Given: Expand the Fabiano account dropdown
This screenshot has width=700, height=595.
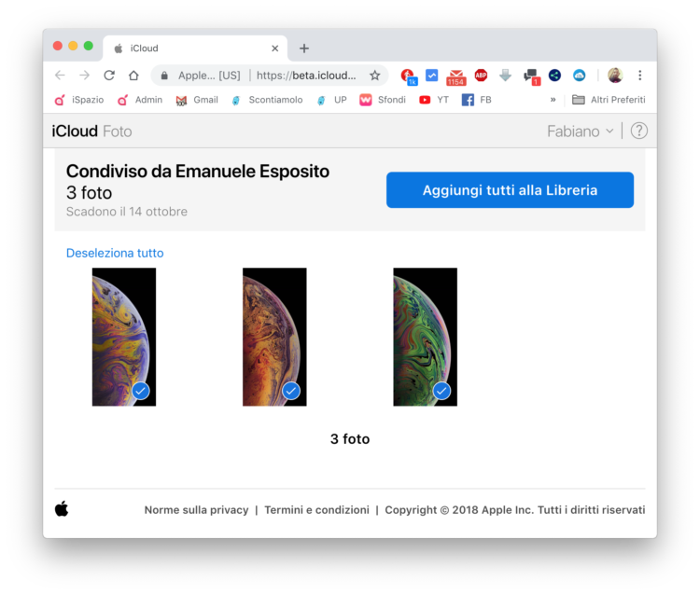Looking at the screenshot, I should [581, 131].
